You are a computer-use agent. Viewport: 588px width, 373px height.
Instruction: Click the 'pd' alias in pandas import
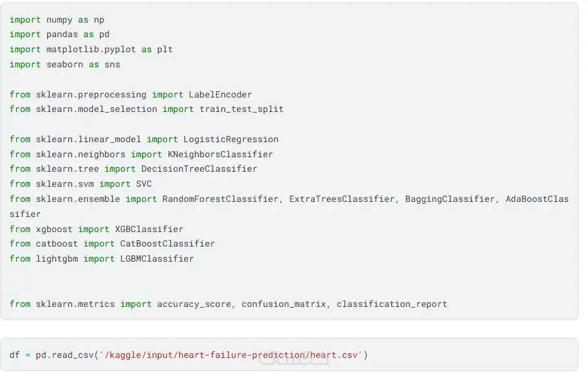pyautogui.click(x=104, y=35)
